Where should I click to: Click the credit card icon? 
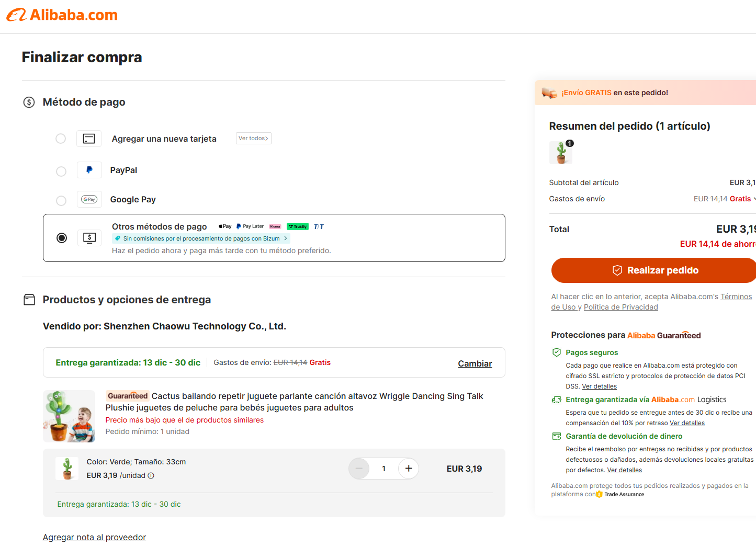tap(89, 139)
